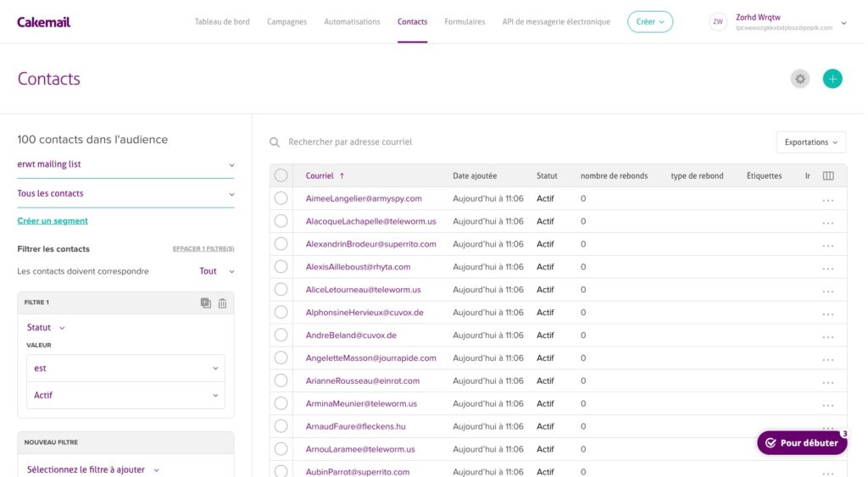868x477 pixels.
Task: Open the Exportations dropdown
Action: click(x=811, y=142)
